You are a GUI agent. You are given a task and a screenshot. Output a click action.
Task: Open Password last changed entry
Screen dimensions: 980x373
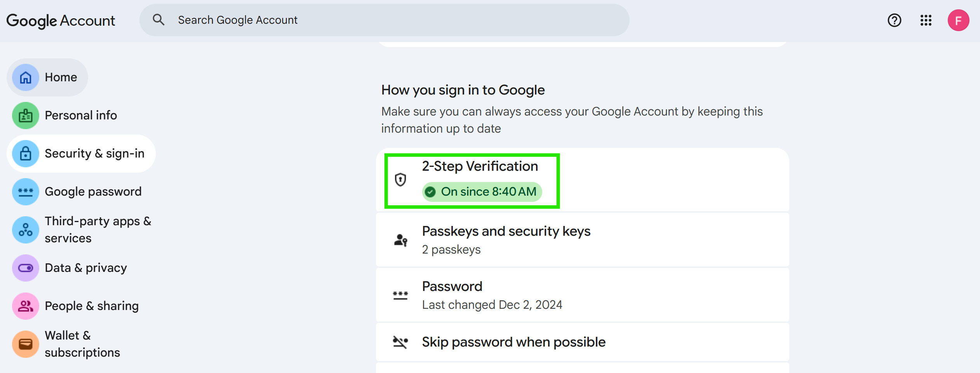pyautogui.click(x=492, y=295)
